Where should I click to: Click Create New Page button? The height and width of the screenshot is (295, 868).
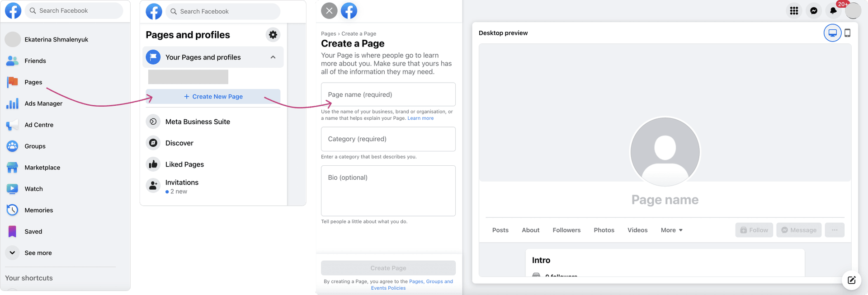click(213, 97)
